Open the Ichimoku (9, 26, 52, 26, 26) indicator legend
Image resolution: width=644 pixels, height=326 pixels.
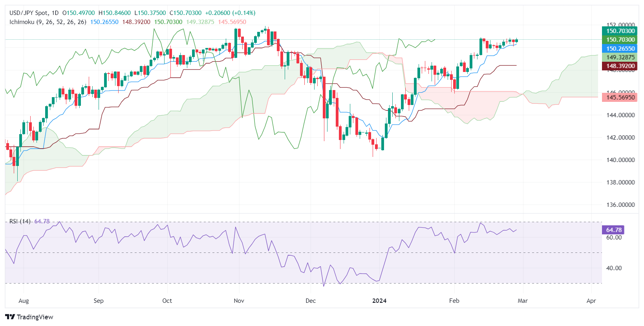click(x=48, y=22)
